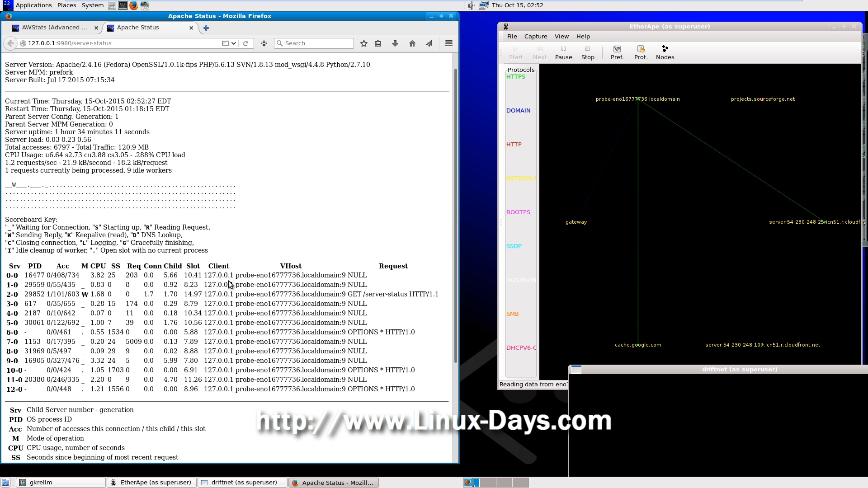Click SMB in the Protocols legend
Screen dimensions: 868x488
[x=512, y=314]
